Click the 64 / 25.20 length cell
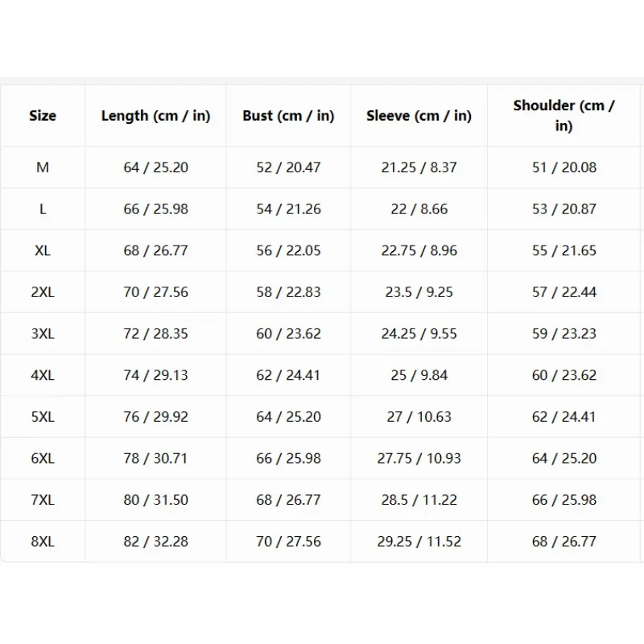The image size is (644, 644). click(x=155, y=167)
